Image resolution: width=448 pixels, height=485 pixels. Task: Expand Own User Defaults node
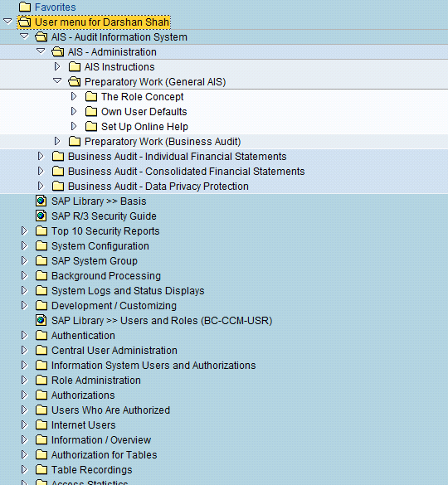click(74, 111)
